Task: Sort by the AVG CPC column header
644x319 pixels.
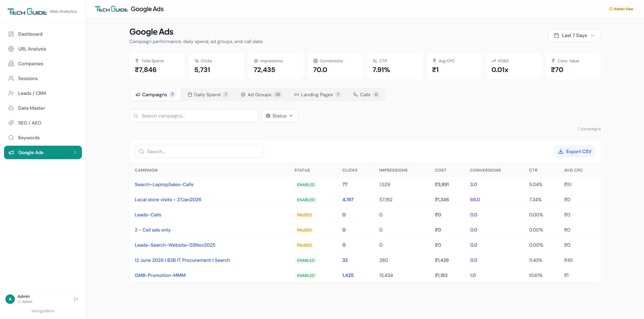Action: pos(574,170)
